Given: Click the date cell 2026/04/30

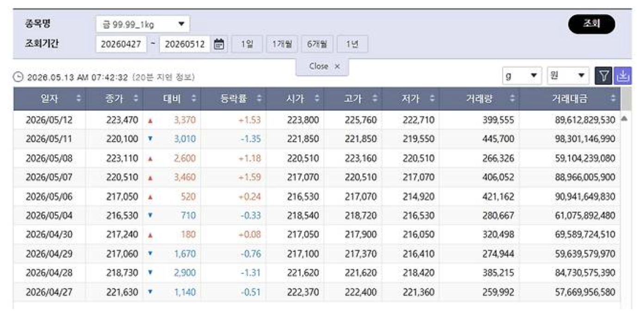Looking at the screenshot, I should (49, 235).
